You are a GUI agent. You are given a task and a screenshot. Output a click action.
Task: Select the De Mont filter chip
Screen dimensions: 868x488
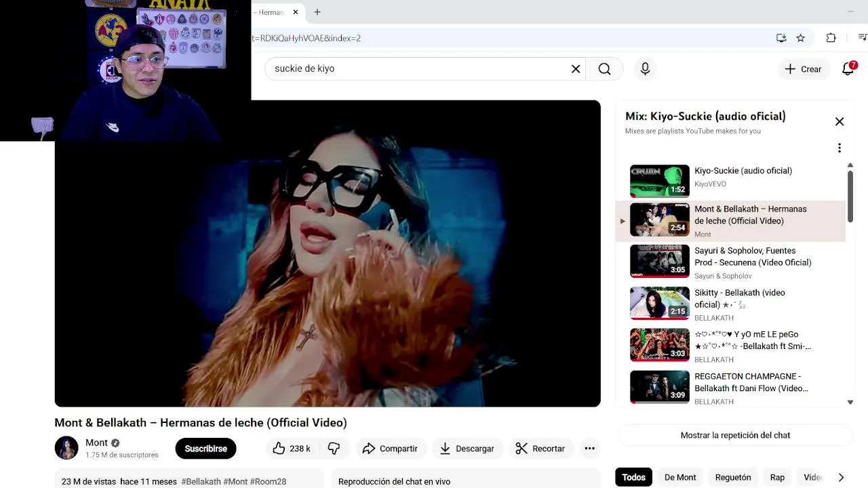click(x=680, y=477)
